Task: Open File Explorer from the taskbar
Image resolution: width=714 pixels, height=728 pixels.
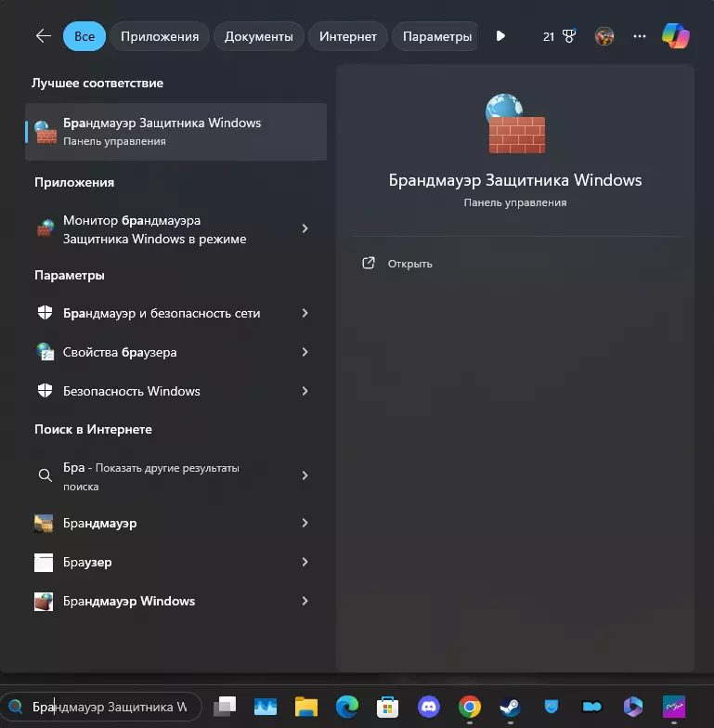Action: pos(306,707)
